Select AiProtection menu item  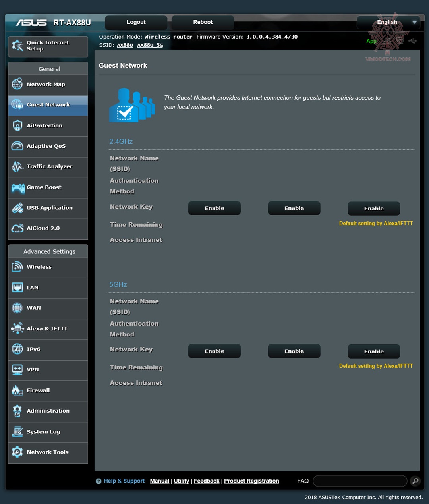[48, 126]
